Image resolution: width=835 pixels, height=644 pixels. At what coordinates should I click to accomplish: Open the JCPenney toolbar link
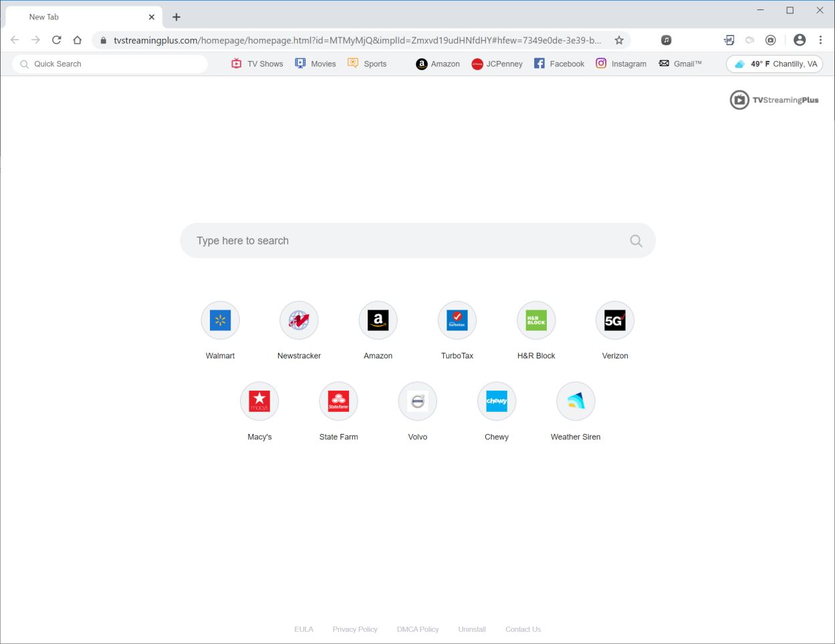click(497, 64)
